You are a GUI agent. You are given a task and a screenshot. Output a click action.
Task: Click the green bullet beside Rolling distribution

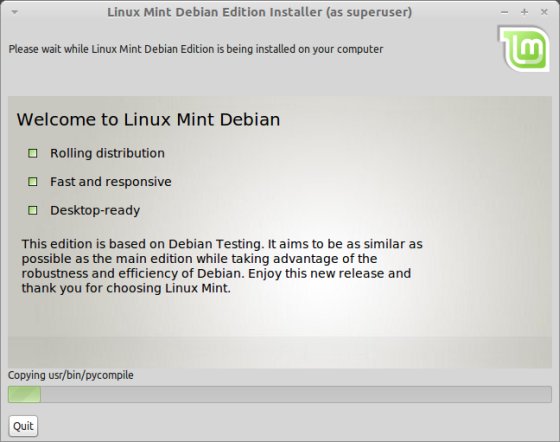pos(32,153)
